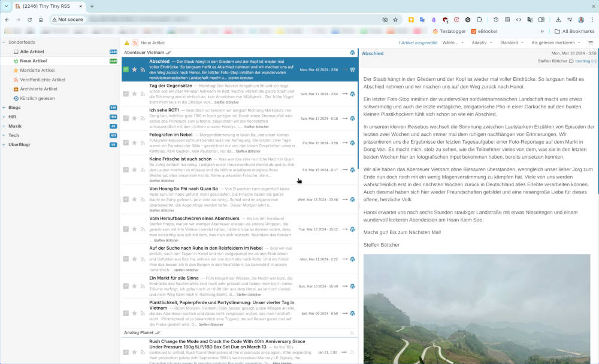Select the checkbox for 'Ein Markt für alle Sinne'
This screenshot has width=599, height=364.
pos(126,286)
